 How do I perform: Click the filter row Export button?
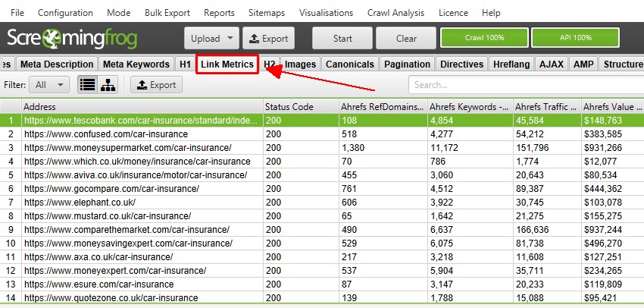(157, 85)
